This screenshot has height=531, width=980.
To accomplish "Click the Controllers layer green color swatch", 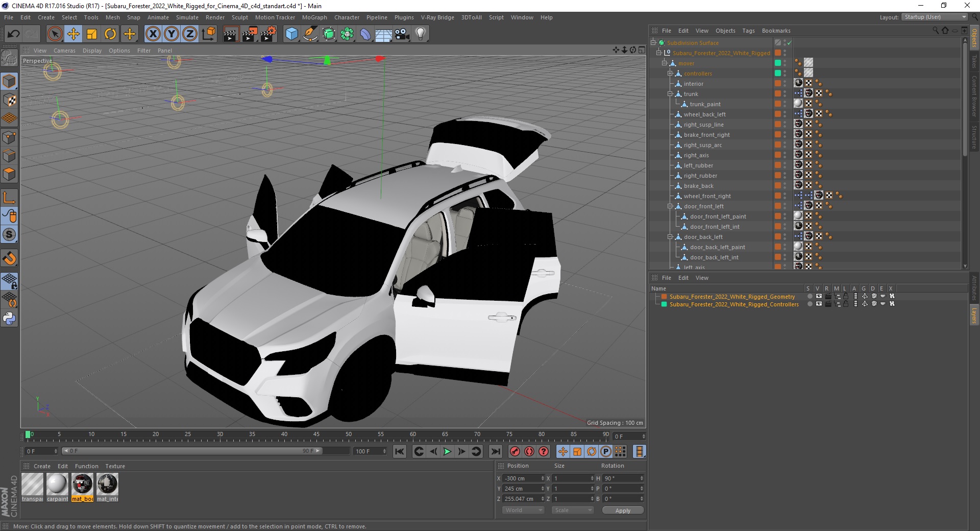I will (664, 304).
